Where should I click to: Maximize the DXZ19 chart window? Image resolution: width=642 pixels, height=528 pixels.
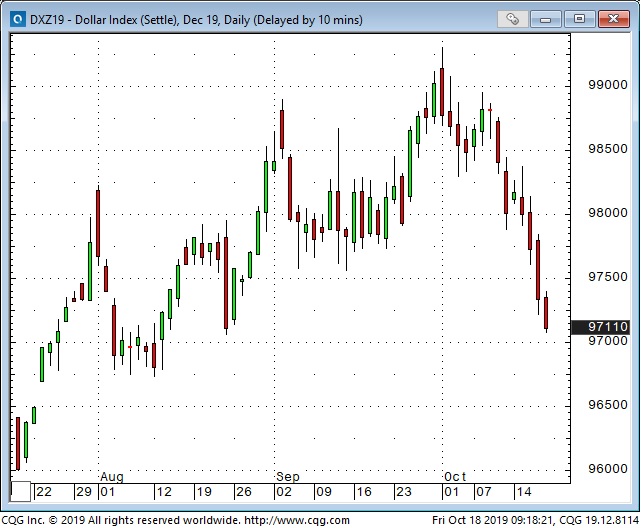coord(579,19)
